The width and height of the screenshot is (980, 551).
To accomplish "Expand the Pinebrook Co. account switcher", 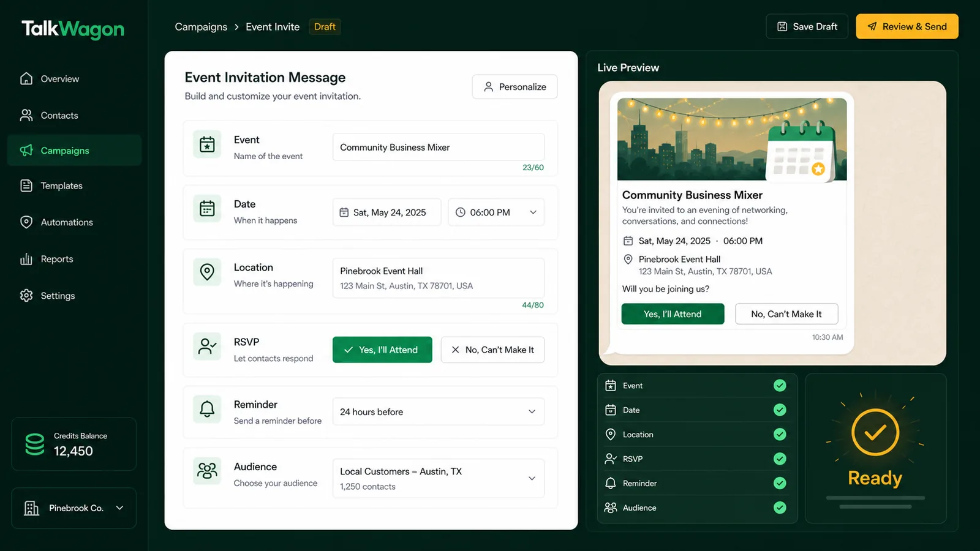I will click(73, 508).
